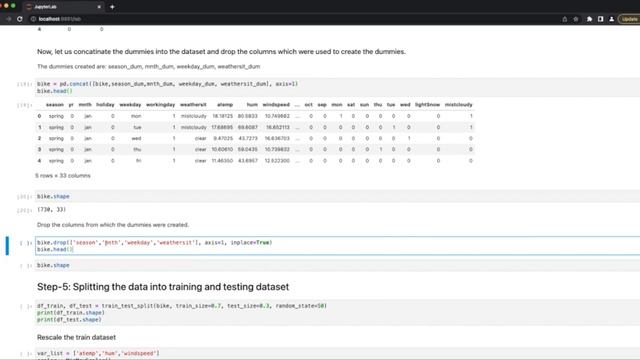Open a new browser tab
Screen dimensions: 640x360
(112, 7)
